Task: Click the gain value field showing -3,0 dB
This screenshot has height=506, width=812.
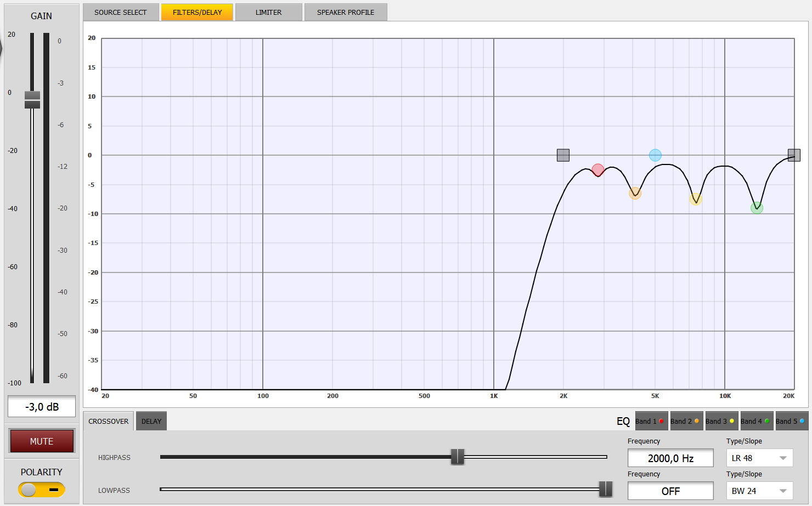Action: 42,406
